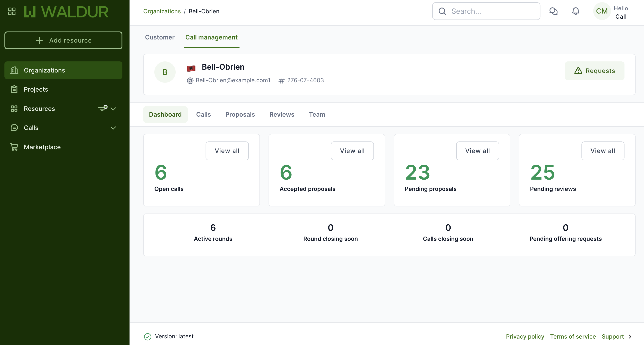The width and height of the screenshot is (644, 345).
Task: Open the Requests button
Action: tap(594, 71)
